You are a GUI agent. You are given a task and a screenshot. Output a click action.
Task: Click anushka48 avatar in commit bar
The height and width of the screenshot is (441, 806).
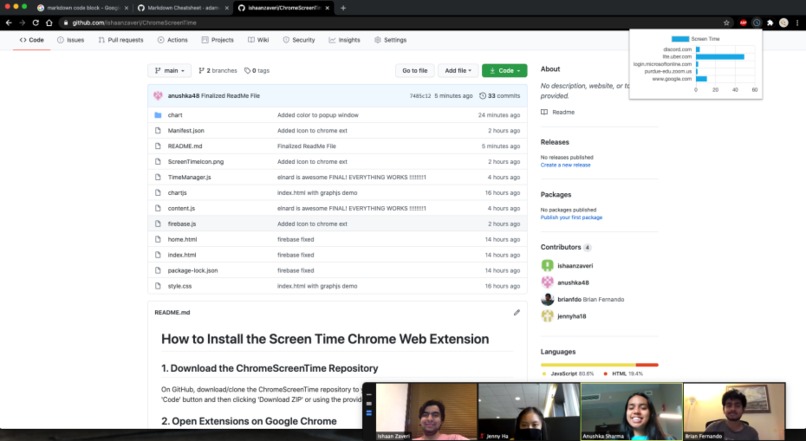tap(158, 96)
